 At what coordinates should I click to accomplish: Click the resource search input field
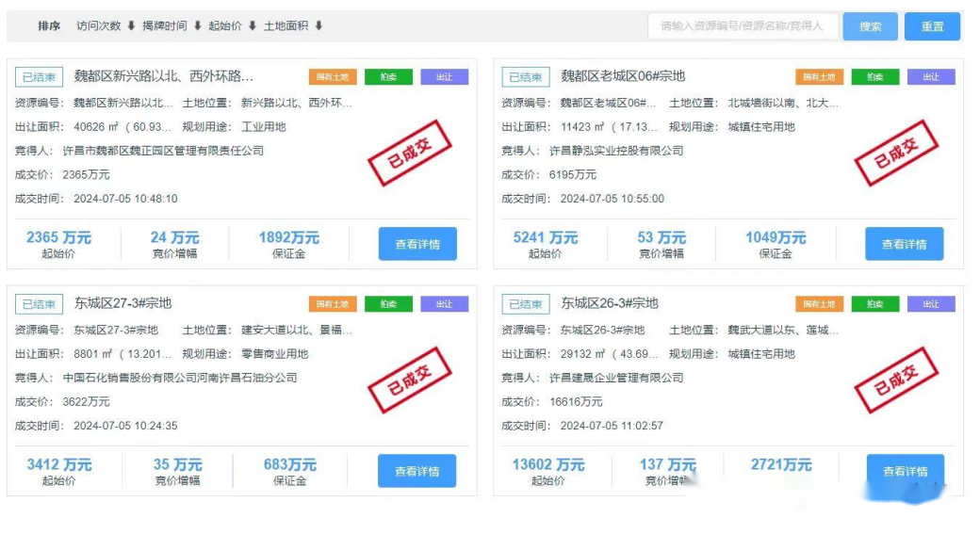point(743,26)
